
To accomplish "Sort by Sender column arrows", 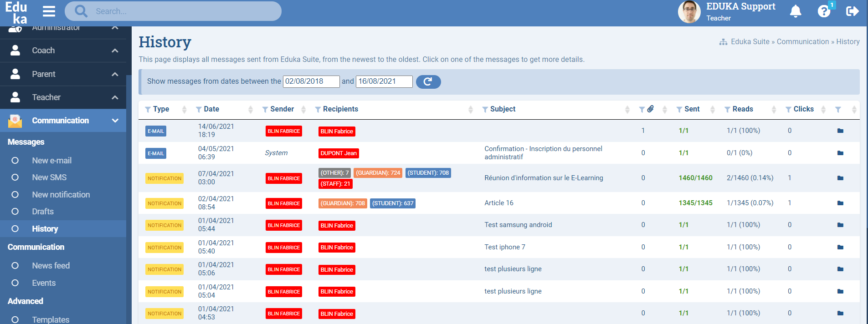I will click(x=303, y=110).
